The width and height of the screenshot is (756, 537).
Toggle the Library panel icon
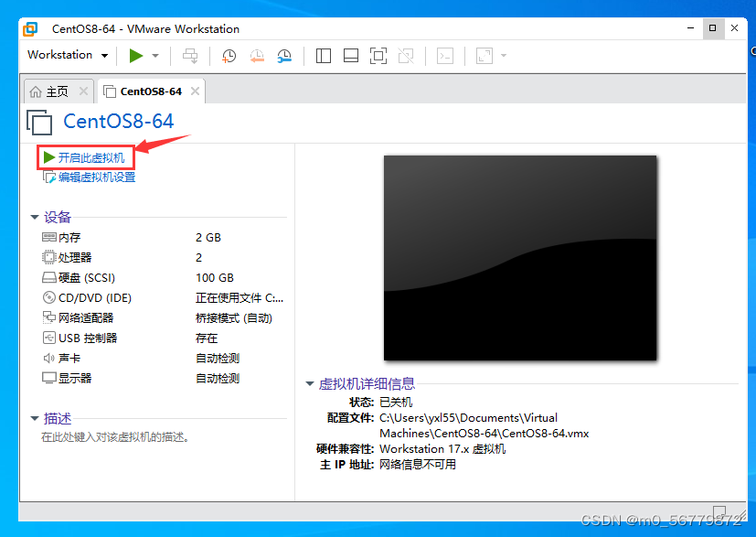coord(323,56)
